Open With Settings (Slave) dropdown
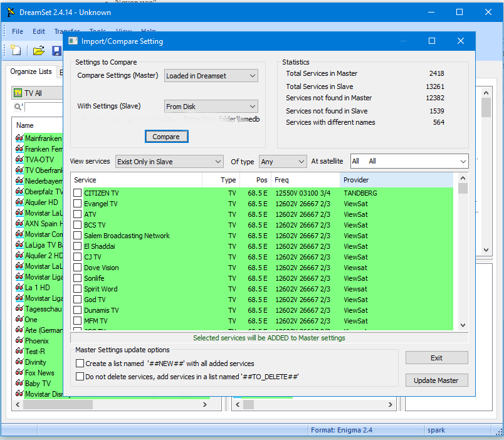 tap(211, 107)
